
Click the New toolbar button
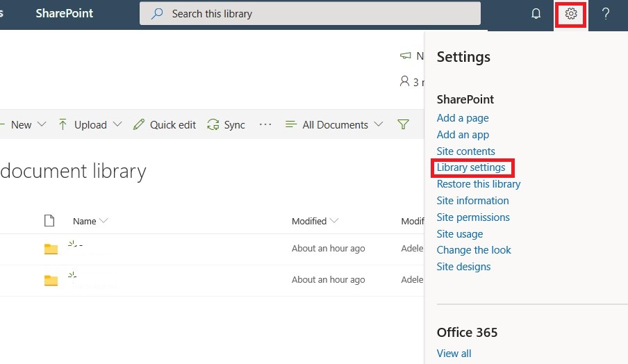click(x=22, y=125)
